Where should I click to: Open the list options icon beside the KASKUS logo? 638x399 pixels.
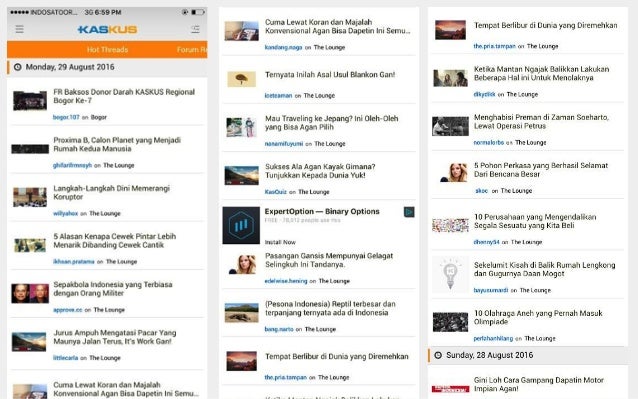tap(195, 29)
